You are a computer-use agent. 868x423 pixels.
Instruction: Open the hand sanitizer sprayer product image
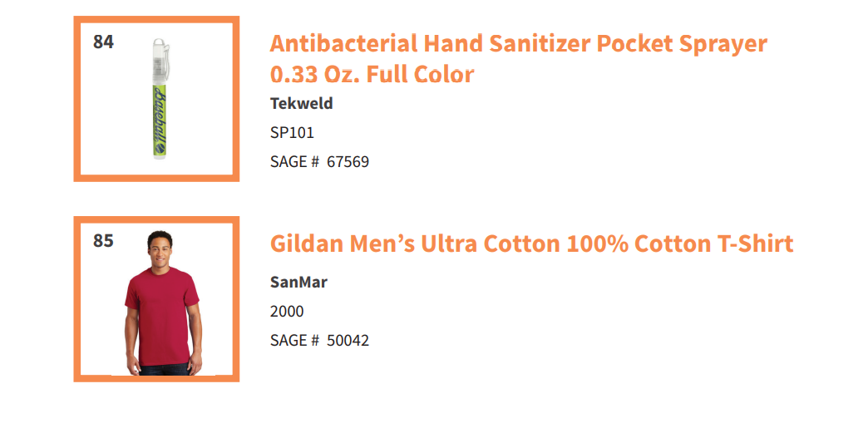tap(160, 99)
